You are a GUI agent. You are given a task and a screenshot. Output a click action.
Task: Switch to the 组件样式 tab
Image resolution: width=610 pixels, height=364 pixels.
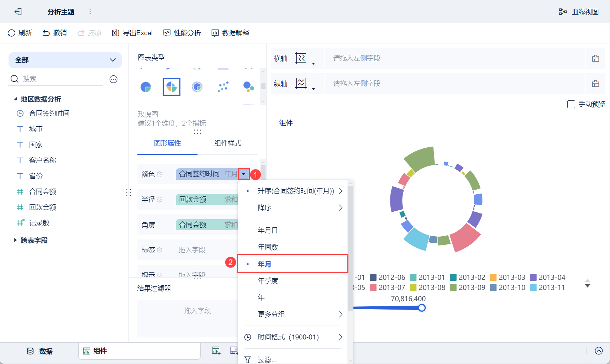pyautogui.click(x=227, y=143)
